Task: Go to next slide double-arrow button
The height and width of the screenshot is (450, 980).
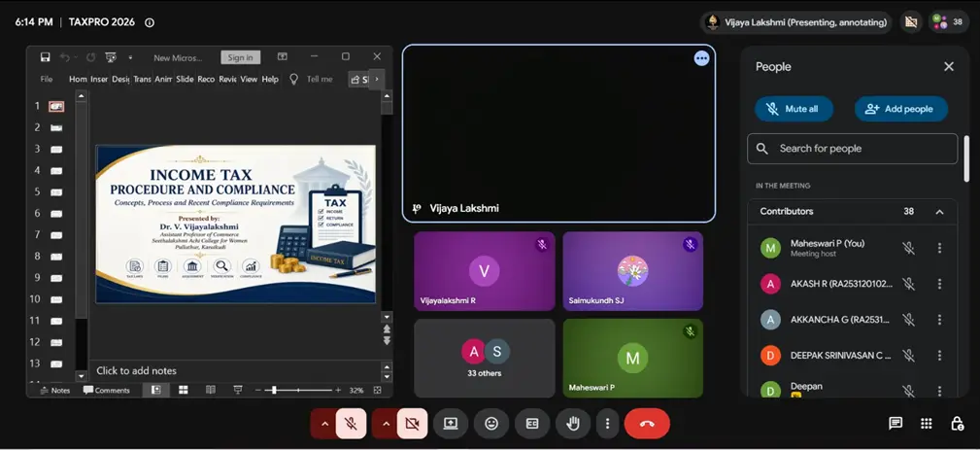Action: point(387,340)
